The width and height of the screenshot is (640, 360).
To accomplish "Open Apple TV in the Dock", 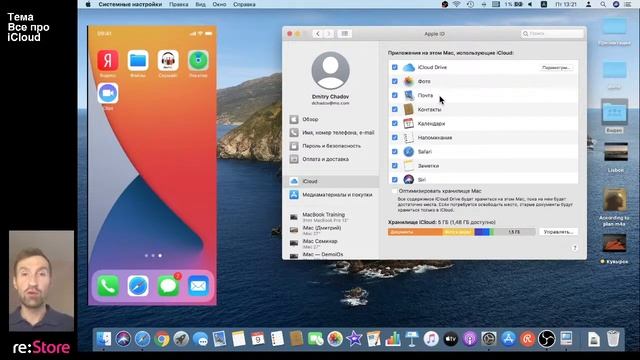I will click(x=450, y=339).
